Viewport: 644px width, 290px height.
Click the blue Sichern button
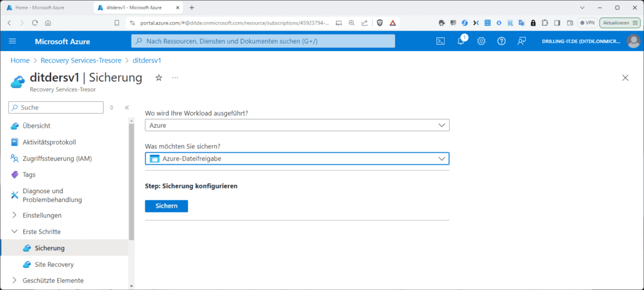(166, 206)
